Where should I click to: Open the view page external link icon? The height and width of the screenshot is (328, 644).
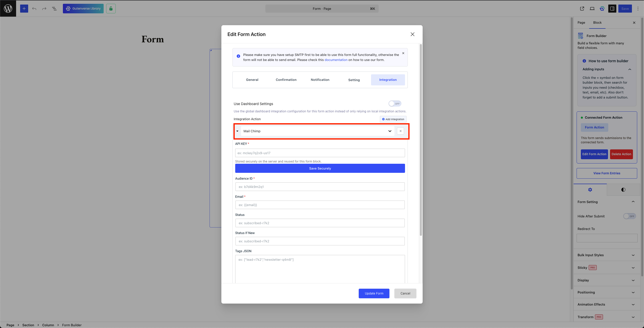click(582, 9)
